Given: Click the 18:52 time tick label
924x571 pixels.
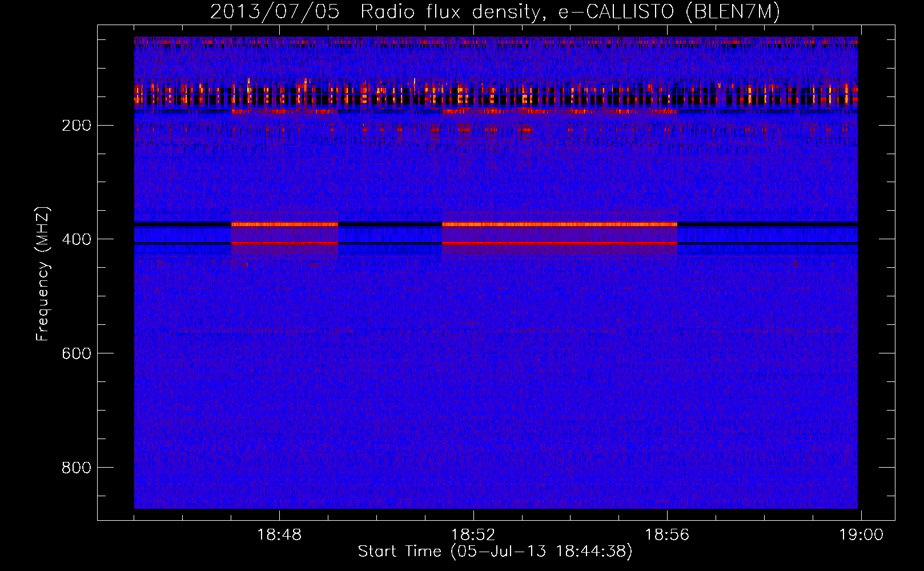Looking at the screenshot, I should click(x=473, y=535).
